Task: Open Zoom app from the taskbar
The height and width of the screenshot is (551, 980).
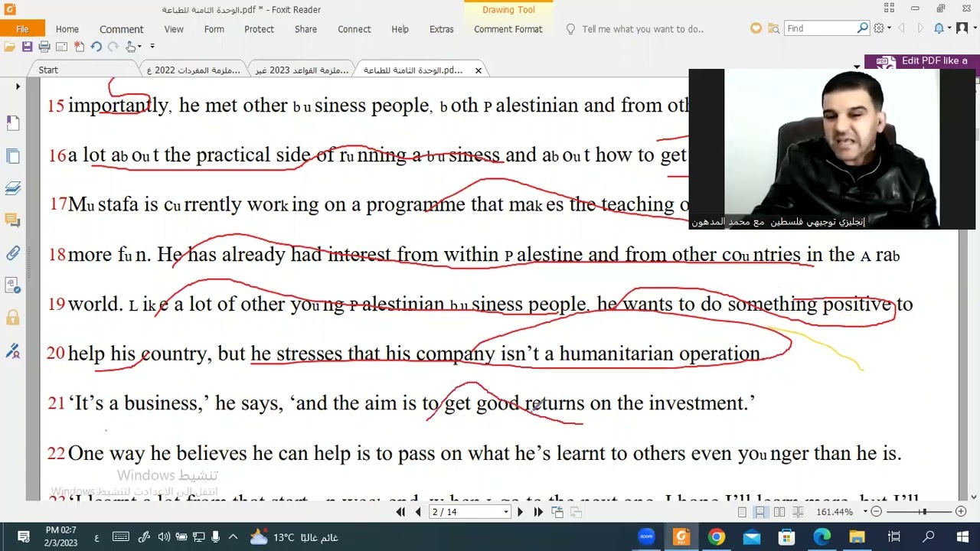Action: (x=646, y=537)
